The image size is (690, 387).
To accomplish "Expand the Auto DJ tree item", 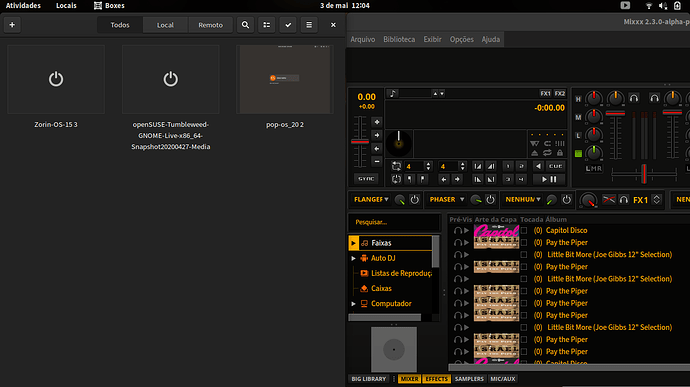I will coord(353,258).
